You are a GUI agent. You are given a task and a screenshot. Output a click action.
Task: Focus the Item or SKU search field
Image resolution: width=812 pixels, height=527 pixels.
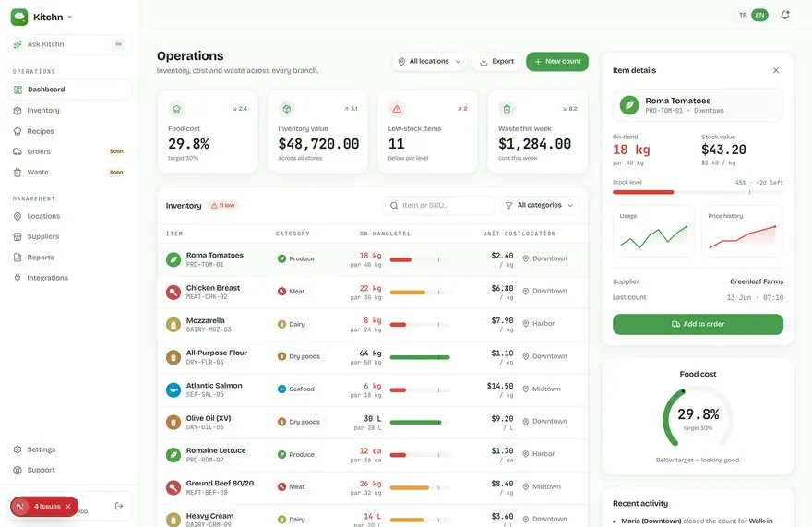(438, 205)
